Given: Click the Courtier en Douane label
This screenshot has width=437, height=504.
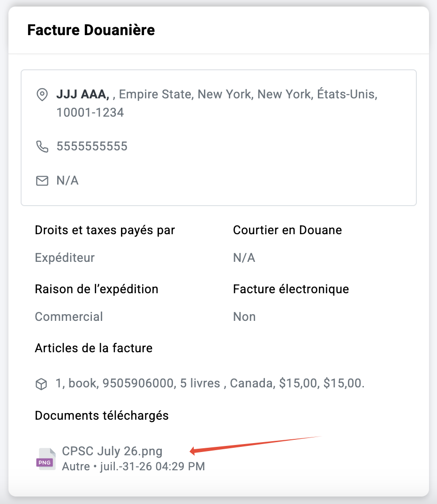Looking at the screenshot, I should point(287,230).
